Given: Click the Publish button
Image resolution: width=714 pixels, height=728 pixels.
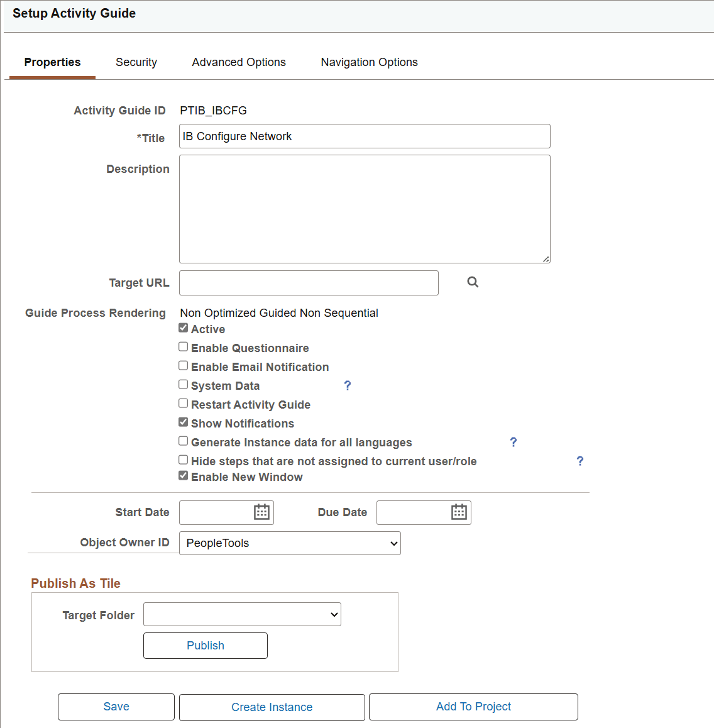Looking at the screenshot, I should pos(206,645).
